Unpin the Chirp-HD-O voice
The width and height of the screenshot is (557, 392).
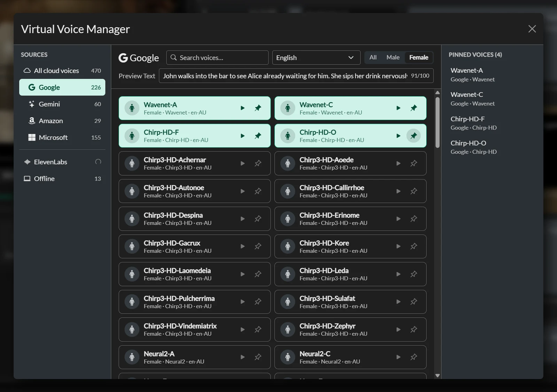point(414,136)
